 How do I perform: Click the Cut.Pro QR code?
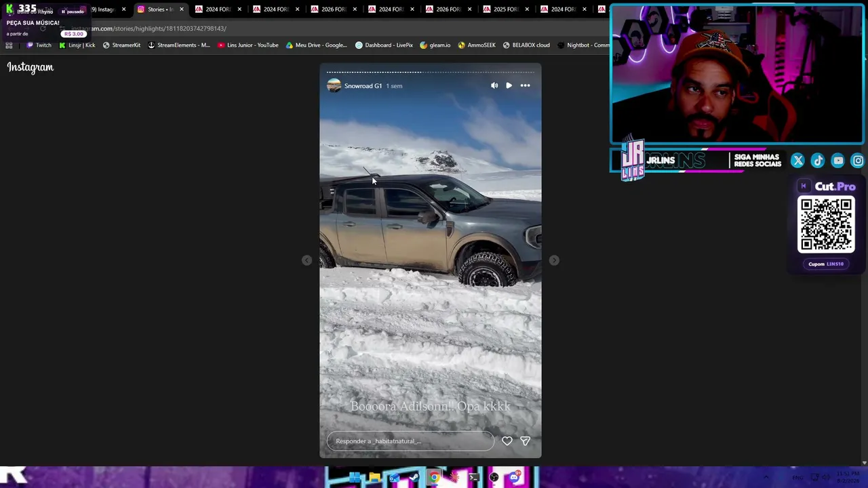(x=826, y=225)
